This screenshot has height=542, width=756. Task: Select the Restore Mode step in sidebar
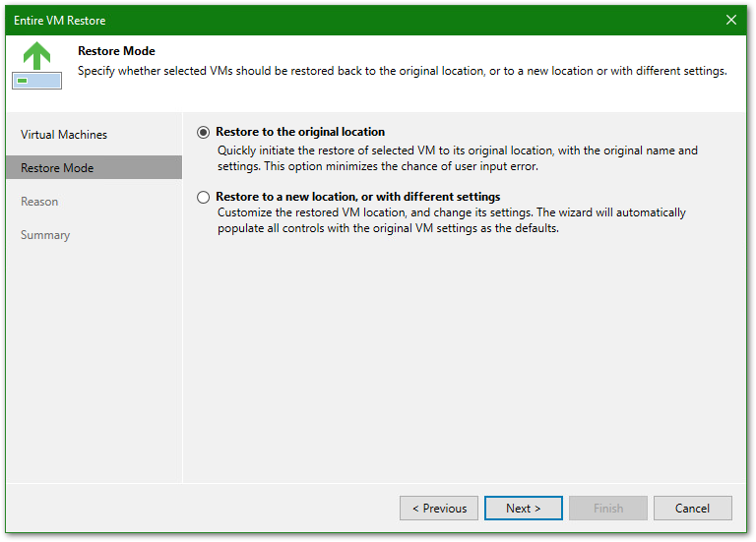57,168
